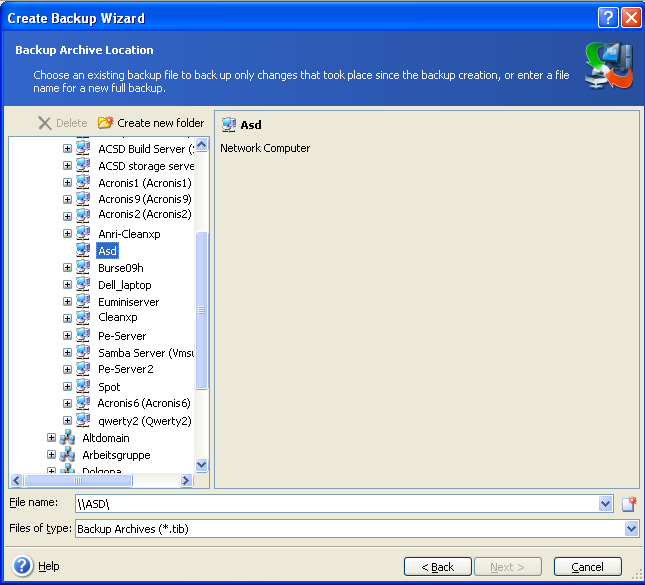The width and height of the screenshot is (645, 585).
Task: Open the Help link text
Action: pyautogui.click(x=49, y=566)
